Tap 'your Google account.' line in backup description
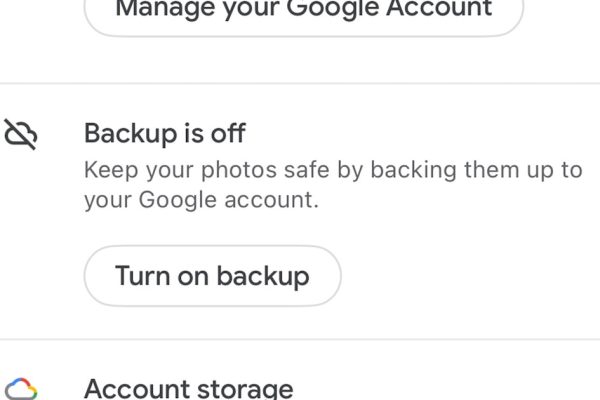Screen dimensions: 600x400 click(x=201, y=200)
